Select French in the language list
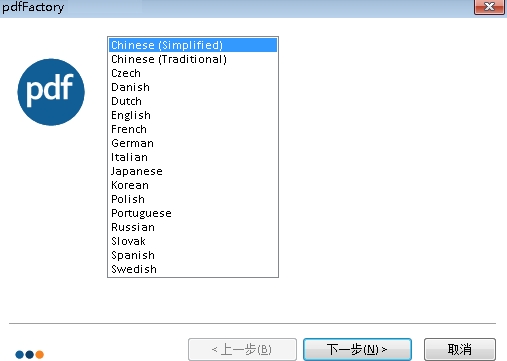Viewport: 507px width, 361px height. 193,129
